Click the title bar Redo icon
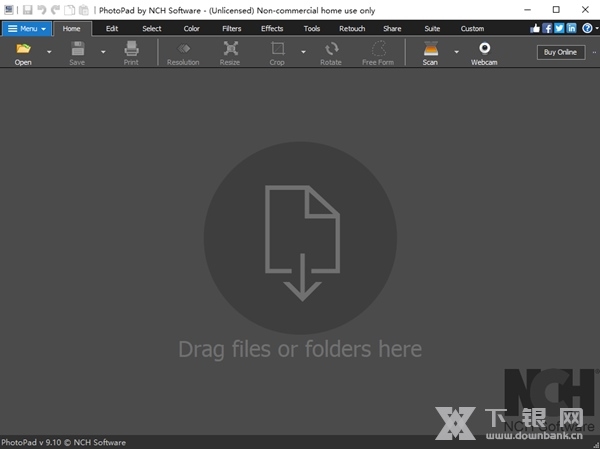 coord(55,10)
